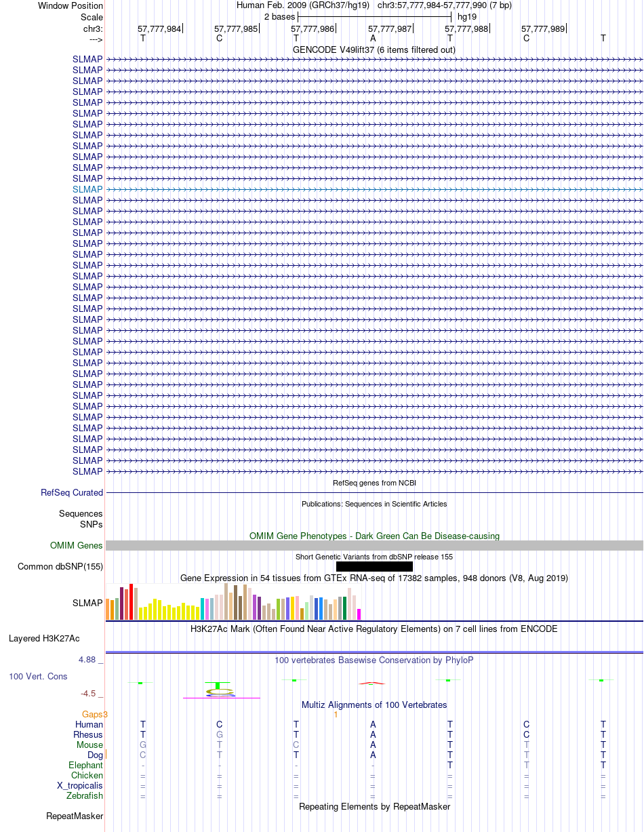644x832 pixels.
Task: Open the RefSeq Curated track label
Action: coord(72,492)
